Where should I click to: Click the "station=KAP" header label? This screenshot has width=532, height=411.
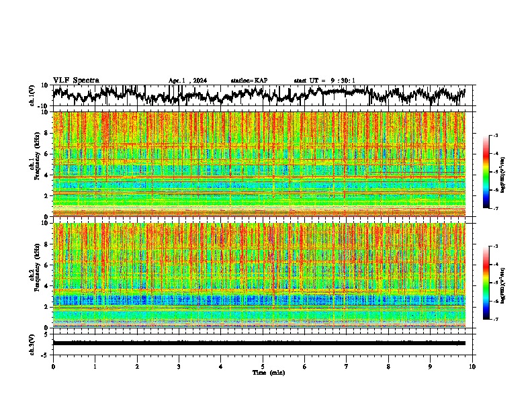[x=249, y=81]
